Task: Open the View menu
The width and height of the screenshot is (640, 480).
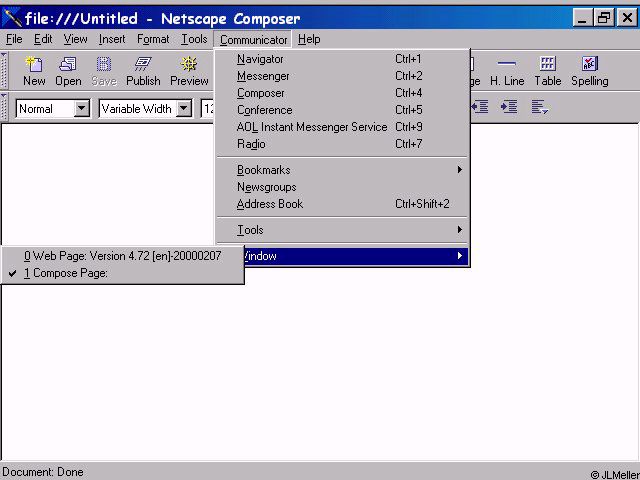Action: pyautogui.click(x=75, y=39)
